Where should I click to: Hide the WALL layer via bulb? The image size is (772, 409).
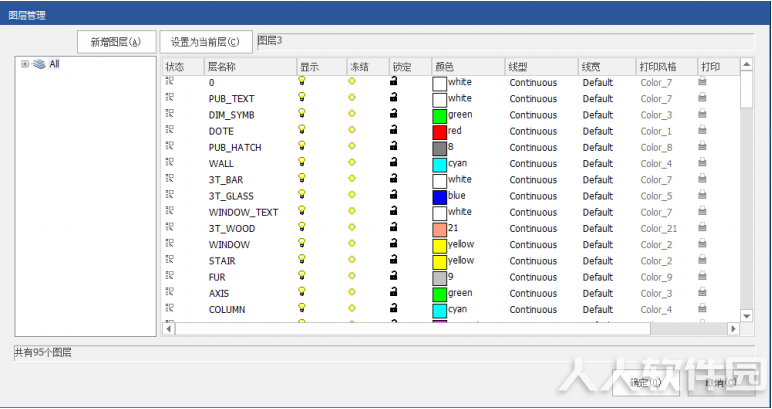tap(302, 163)
